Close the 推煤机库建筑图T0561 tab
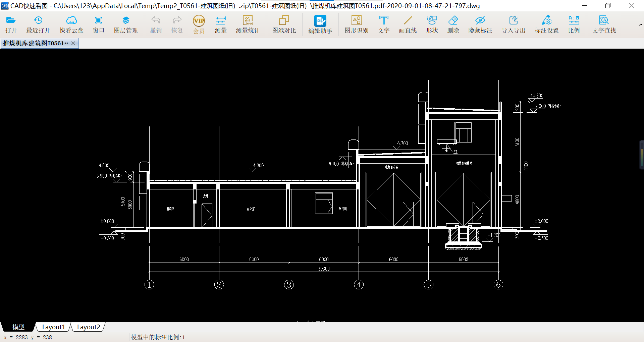644x342 pixels. click(73, 43)
